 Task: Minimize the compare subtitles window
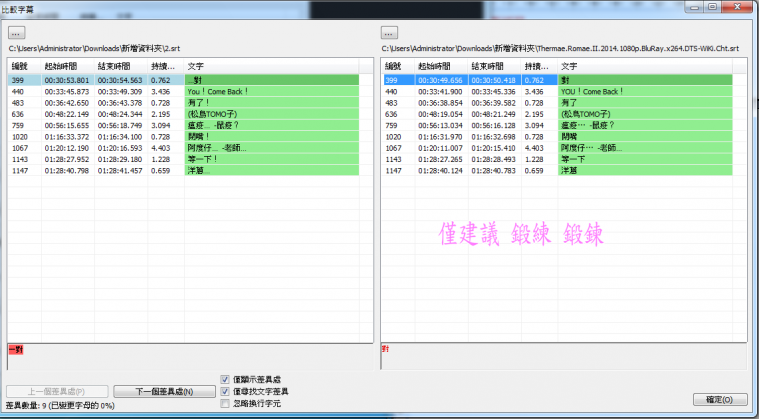[x=695, y=7]
